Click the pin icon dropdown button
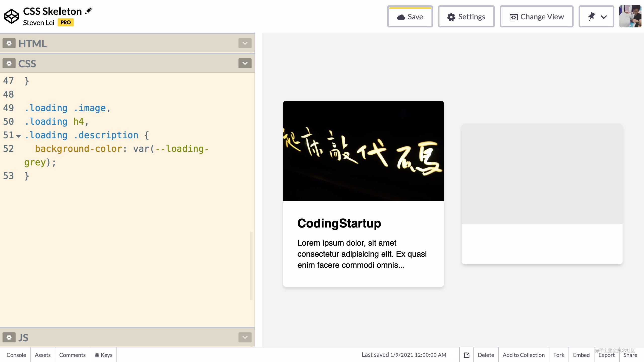The width and height of the screenshot is (644, 362). (596, 17)
